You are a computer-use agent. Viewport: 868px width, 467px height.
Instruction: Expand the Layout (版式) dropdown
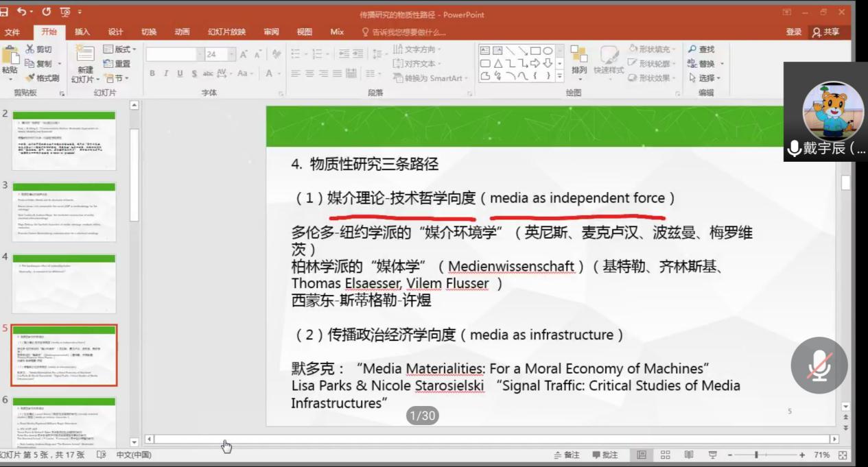click(x=120, y=49)
